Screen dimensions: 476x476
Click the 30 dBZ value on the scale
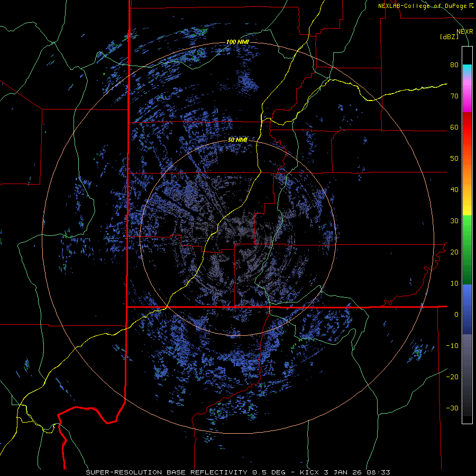point(454,221)
